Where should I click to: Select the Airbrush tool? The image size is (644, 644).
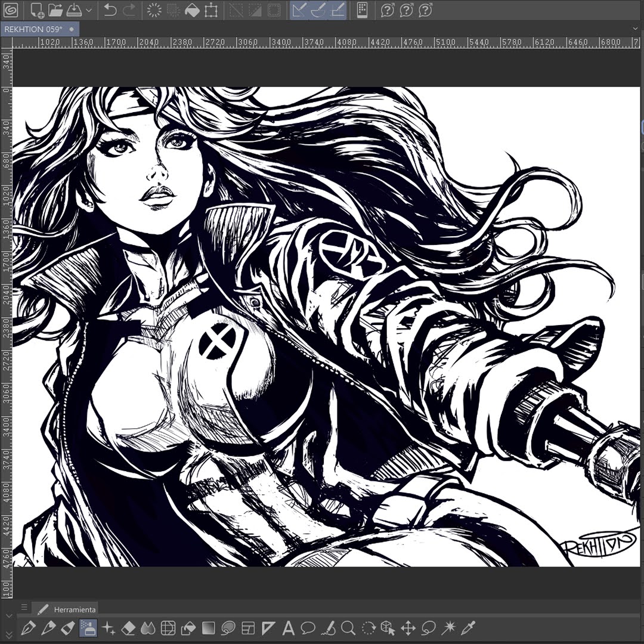(x=88, y=628)
